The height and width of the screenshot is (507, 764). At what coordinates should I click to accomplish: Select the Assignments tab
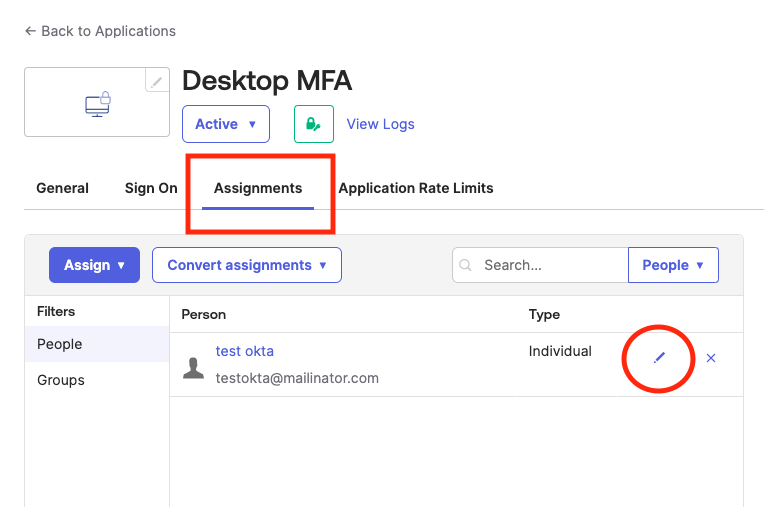tap(258, 188)
